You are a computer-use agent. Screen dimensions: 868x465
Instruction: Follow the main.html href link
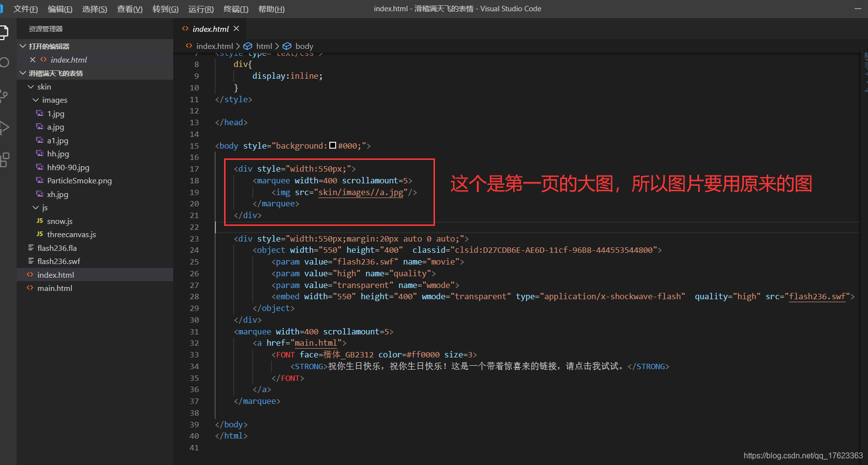coord(316,343)
